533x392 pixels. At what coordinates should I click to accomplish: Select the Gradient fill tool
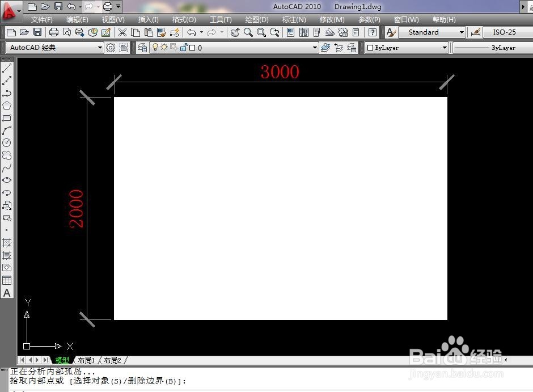pos(7,255)
